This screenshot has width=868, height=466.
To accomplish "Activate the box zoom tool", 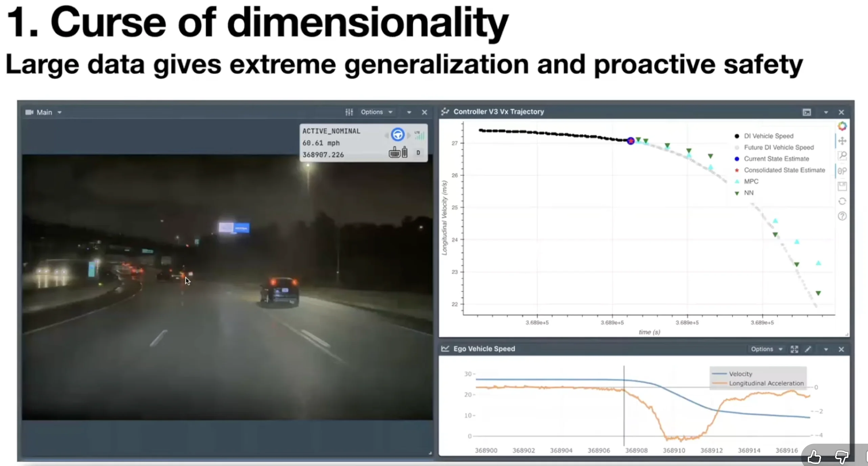I will pyautogui.click(x=842, y=156).
